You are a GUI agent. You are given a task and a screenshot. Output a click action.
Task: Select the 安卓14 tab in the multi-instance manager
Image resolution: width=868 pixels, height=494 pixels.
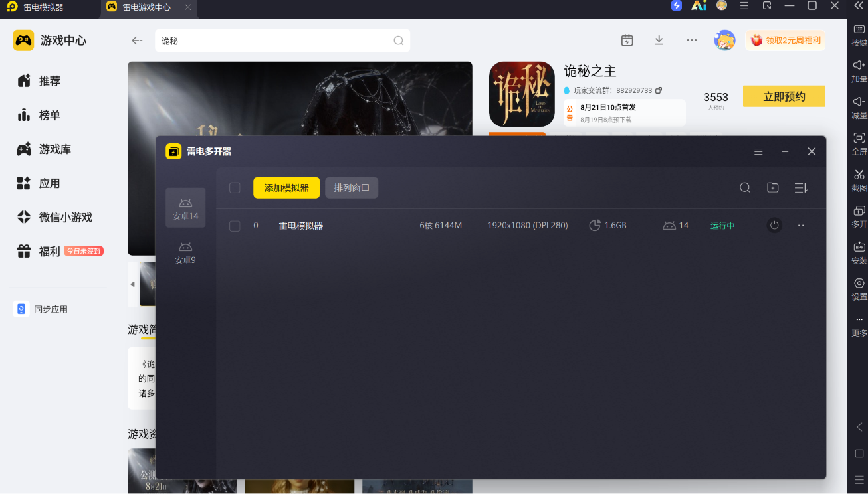tap(185, 208)
